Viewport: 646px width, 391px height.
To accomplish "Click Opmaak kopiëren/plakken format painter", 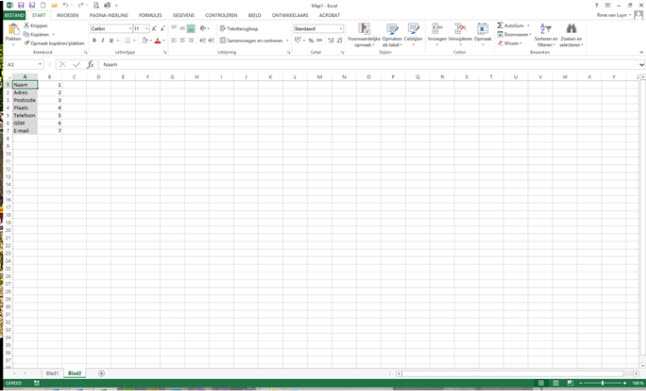I will (x=54, y=43).
